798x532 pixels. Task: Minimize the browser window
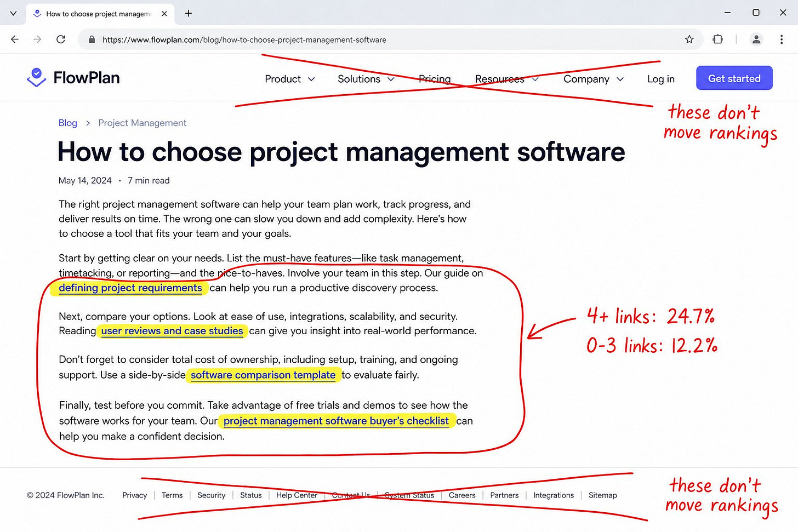pos(728,13)
